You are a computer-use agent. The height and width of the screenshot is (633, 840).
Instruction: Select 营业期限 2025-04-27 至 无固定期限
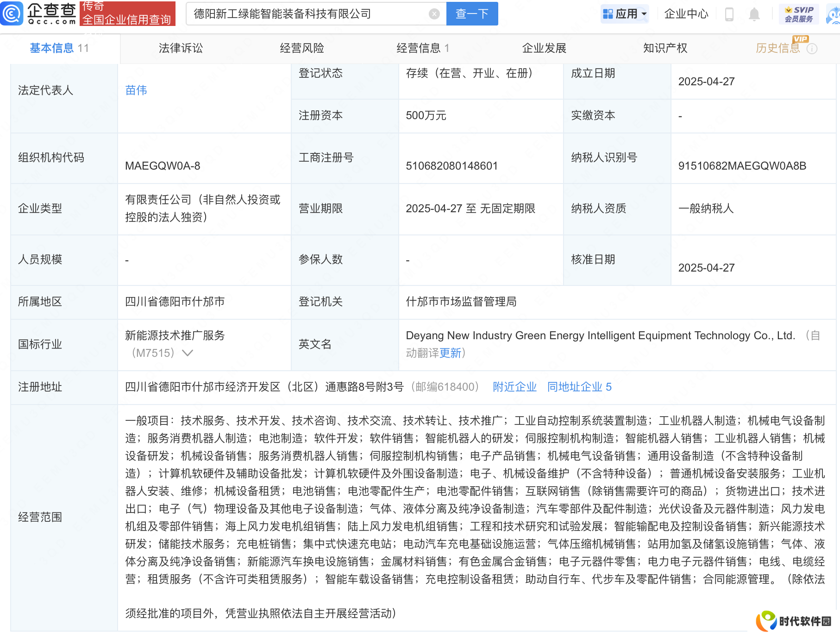pos(470,209)
